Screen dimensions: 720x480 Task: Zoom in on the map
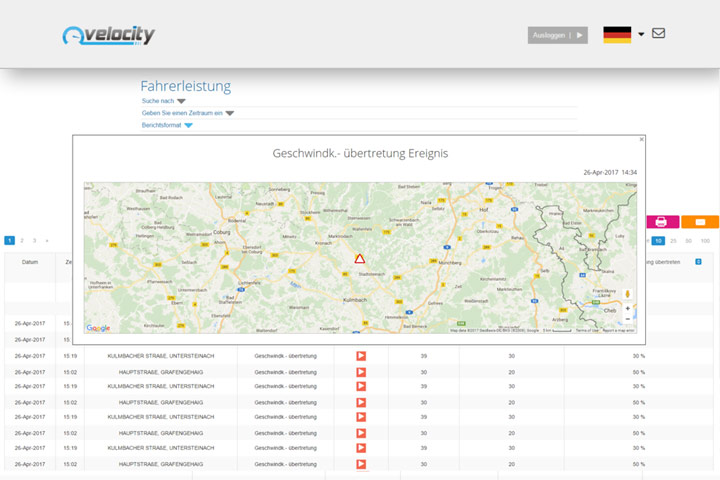(627, 308)
